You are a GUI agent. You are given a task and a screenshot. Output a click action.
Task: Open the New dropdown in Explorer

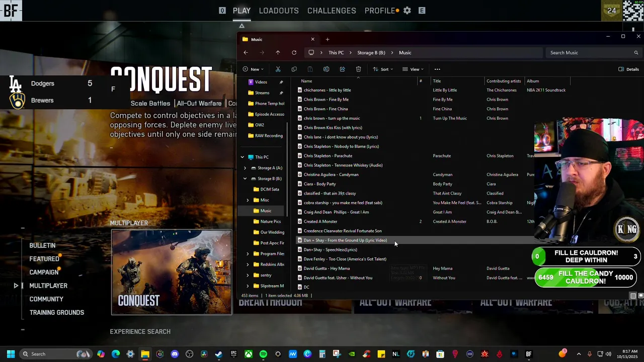[x=253, y=69]
